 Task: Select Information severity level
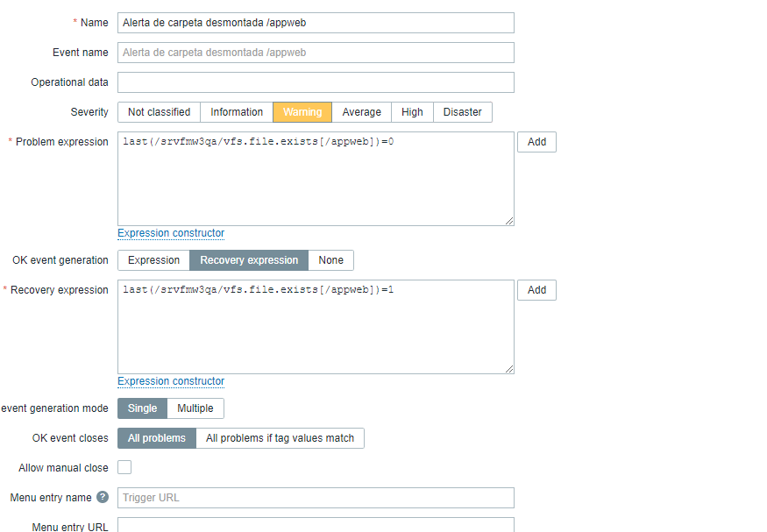point(237,112)
